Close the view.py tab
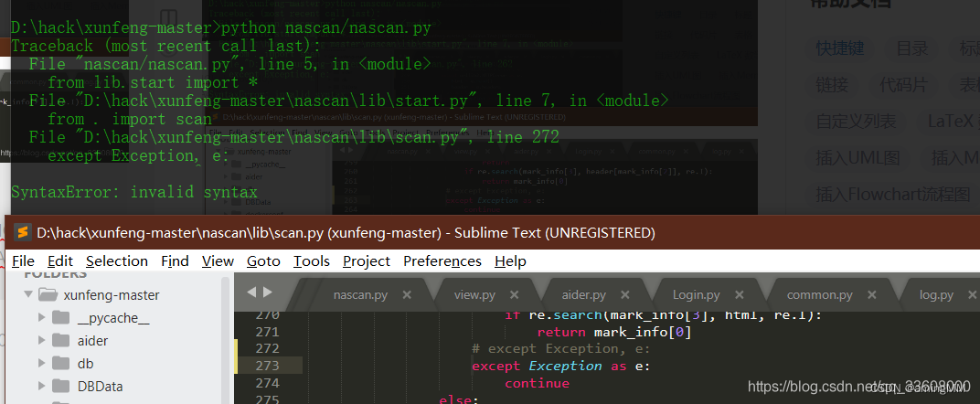The width and height of the screenshot is (980, 404). [514, 294]
